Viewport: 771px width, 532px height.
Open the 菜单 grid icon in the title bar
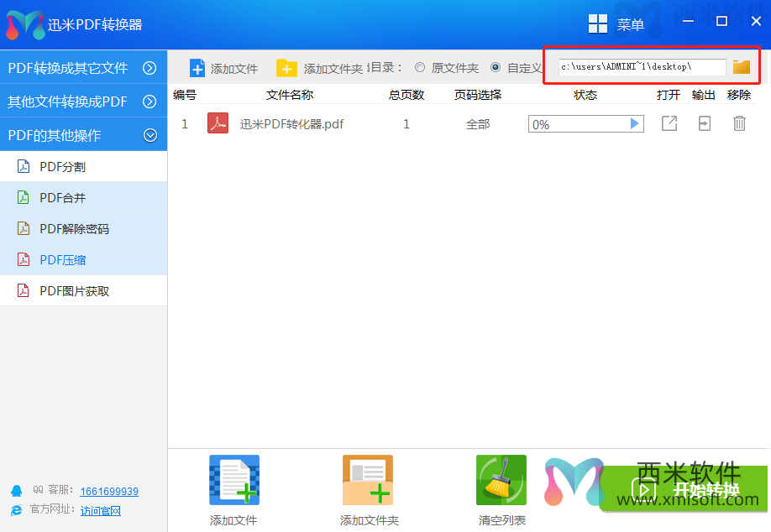click(x=598, y=23)
